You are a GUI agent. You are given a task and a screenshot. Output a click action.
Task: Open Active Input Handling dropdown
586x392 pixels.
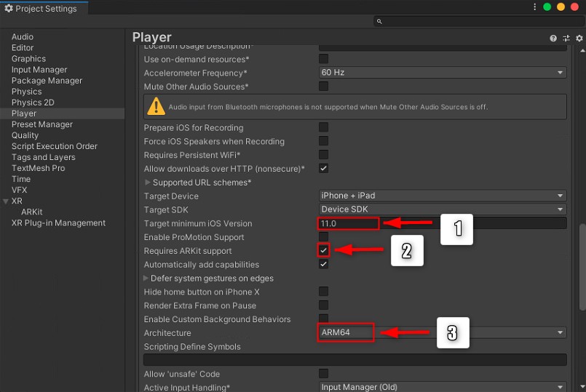[x=443, y=387]
